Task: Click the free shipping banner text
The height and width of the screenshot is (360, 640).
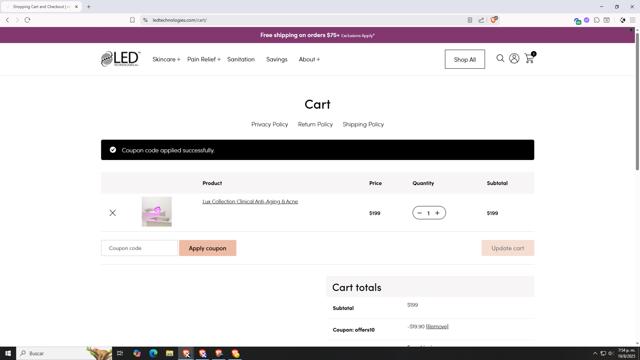Action: (318, 35)
